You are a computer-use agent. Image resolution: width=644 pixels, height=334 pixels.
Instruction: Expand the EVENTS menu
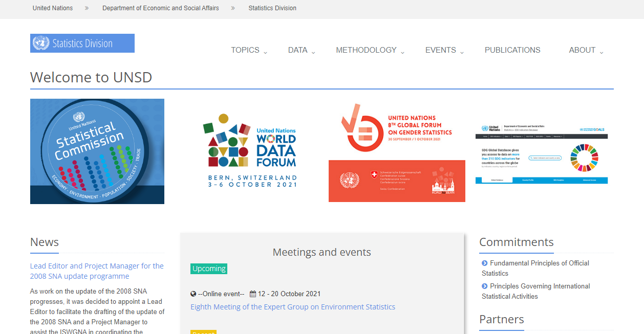pos(444,50)
